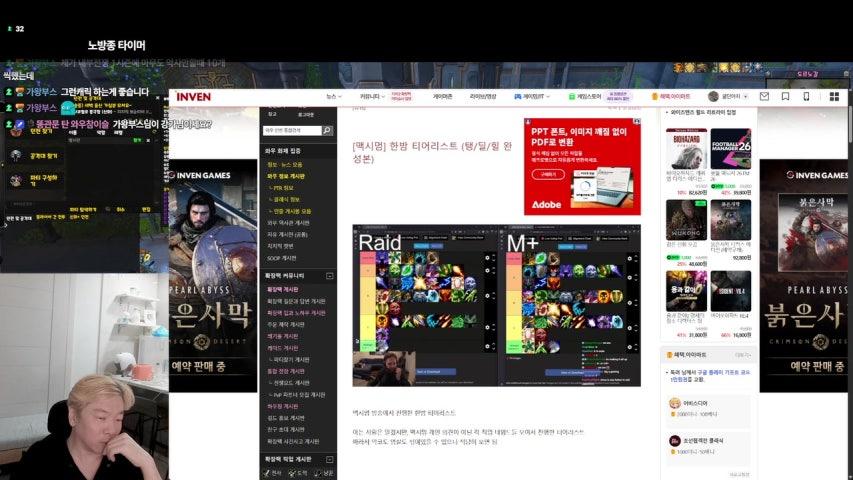Open the orange 아이마트 link in the top bar
Image resolution: width=853 pixels, height=480 pixels.
click(x=670, y=96)
